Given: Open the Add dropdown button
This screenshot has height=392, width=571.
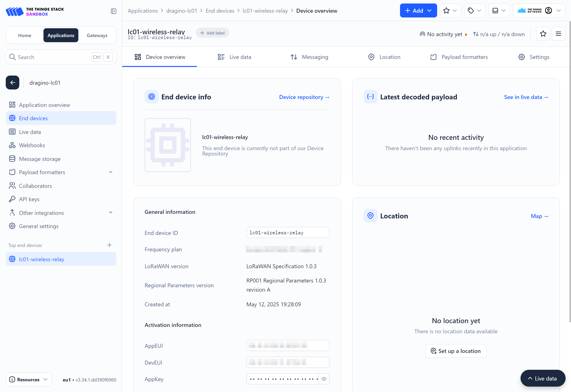Looking at the screenshot, I should (x=418, y=11).
